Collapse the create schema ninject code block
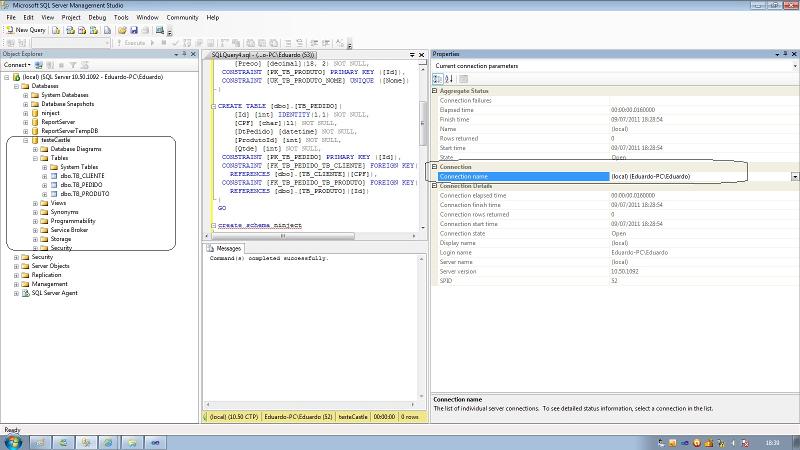 point(214,226)
